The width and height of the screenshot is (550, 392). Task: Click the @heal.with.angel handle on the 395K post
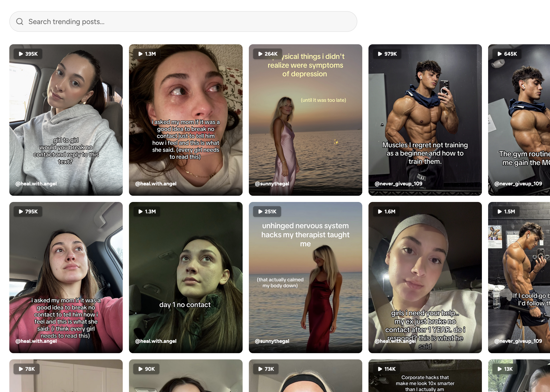(36, 184)
